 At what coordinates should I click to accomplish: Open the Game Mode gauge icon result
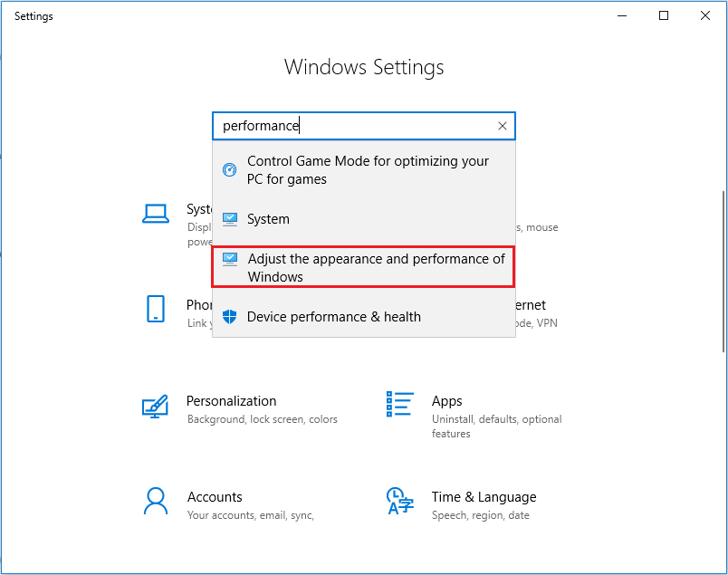pyautogui.click(x=229, y=170)
